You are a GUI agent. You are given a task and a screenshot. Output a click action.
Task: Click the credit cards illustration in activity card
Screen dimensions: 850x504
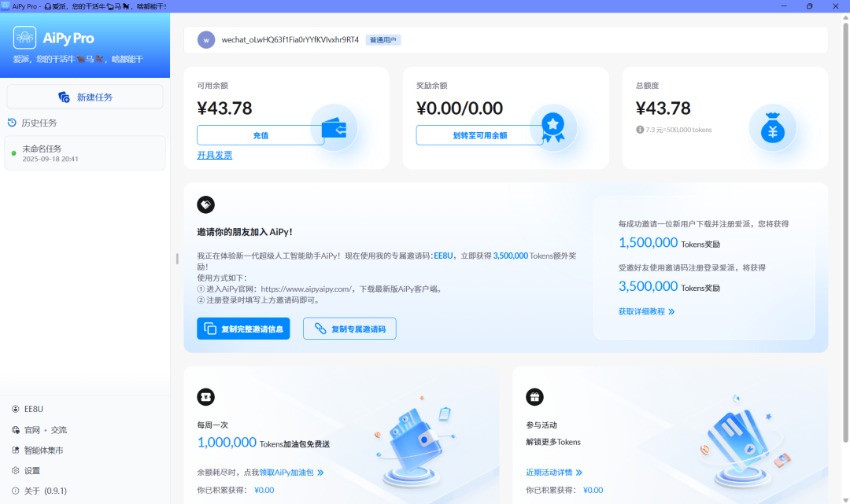click(x=745, y=441)
